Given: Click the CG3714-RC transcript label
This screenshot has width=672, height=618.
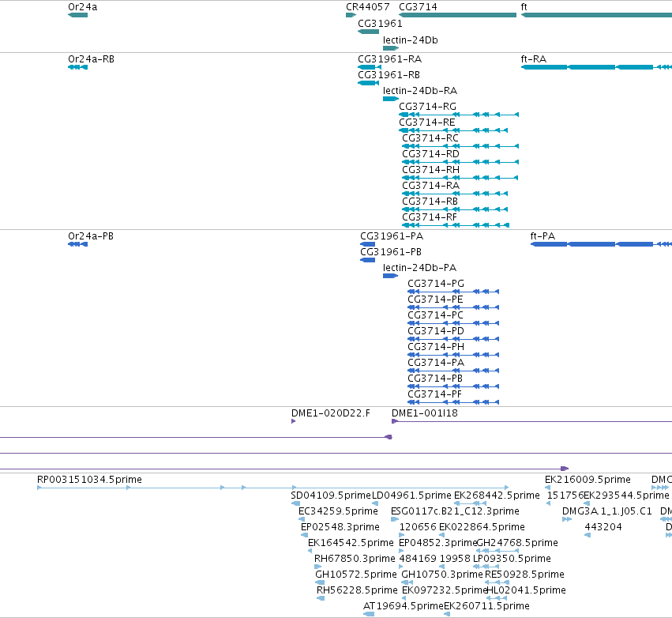Looking at the screenshot, I should pos(430,138).
